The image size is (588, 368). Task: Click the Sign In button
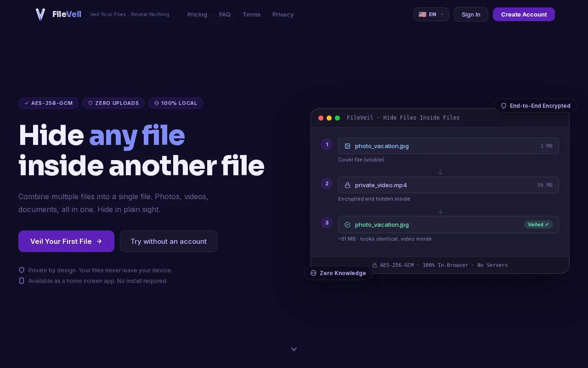pos(471,14)
